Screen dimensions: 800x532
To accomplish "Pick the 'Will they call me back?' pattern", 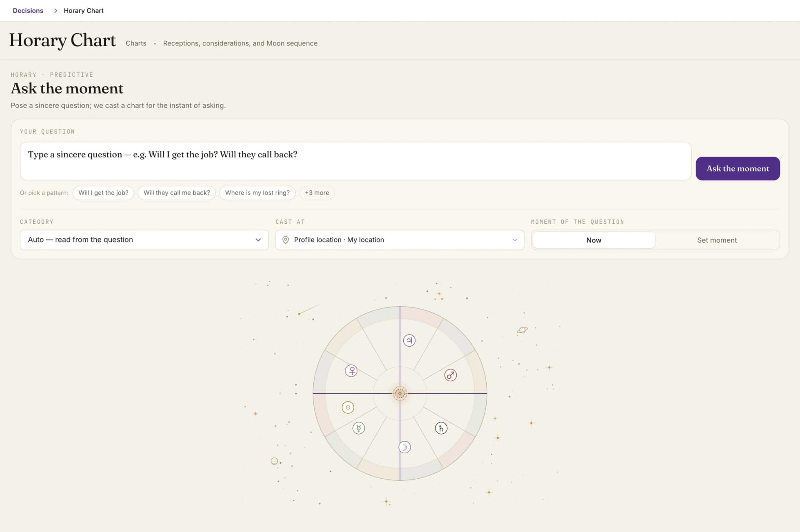I will 177,193.
